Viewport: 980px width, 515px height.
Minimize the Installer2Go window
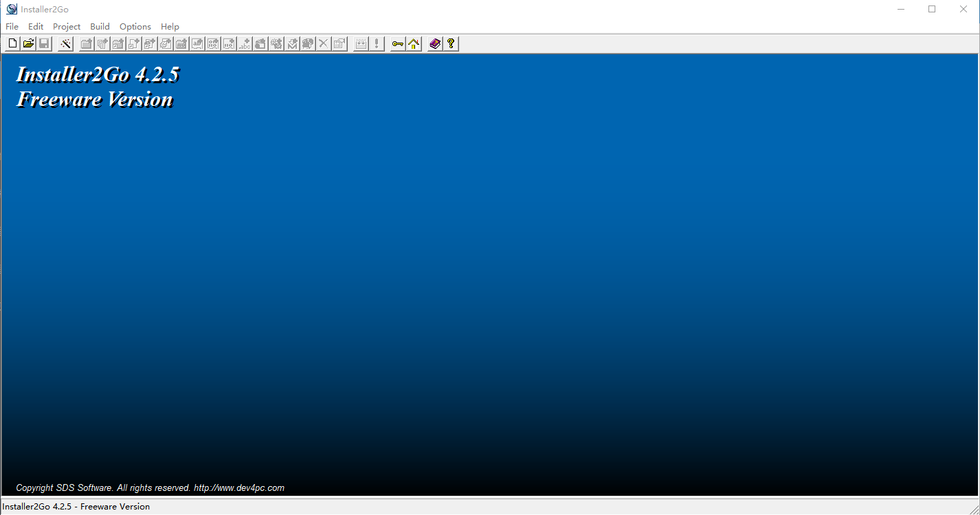(x=900, y=9)
